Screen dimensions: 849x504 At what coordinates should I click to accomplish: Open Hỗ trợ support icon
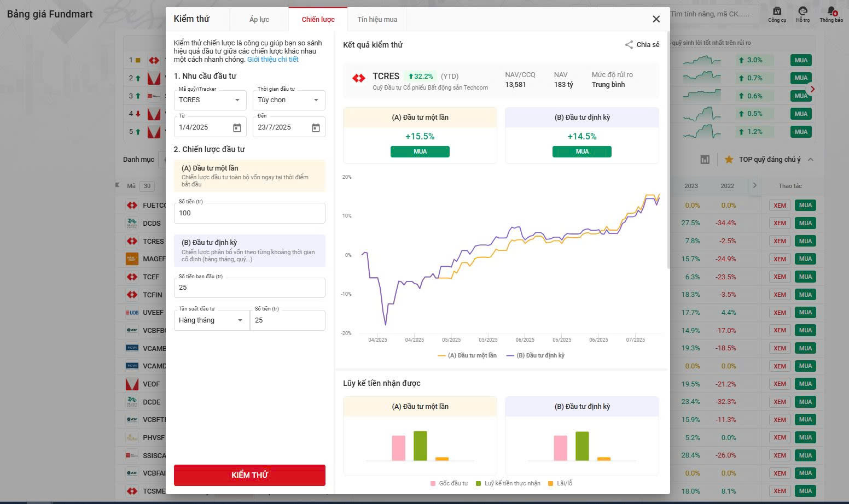[803, 11]
